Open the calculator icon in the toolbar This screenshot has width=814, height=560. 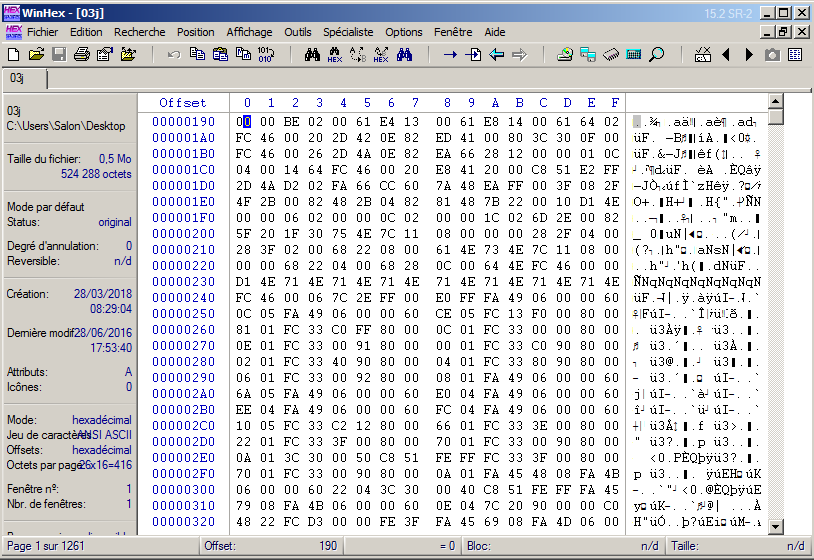pyautogui.click(x=634, y=54)
